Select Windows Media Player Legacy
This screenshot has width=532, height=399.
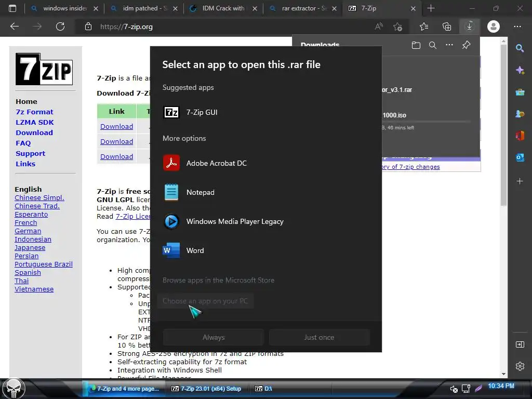coord(266,221)
